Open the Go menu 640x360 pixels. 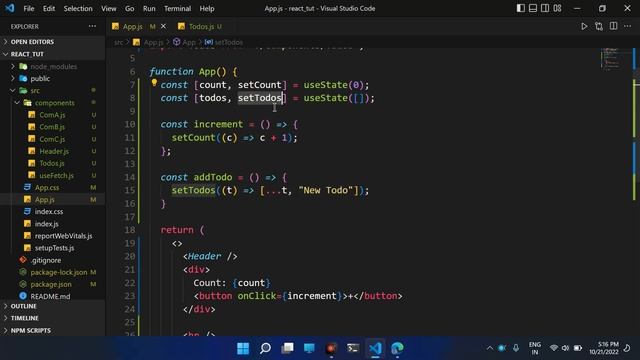(x=129, y=8)
